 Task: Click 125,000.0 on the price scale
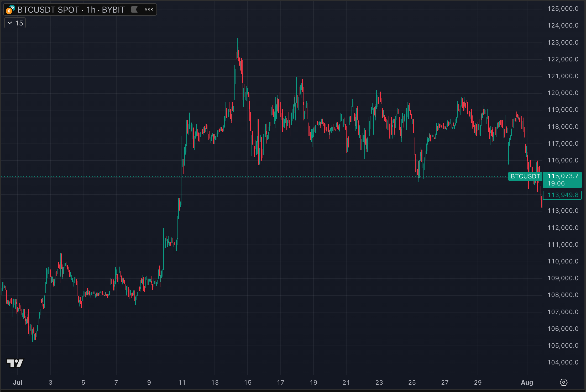pos(563,9)
